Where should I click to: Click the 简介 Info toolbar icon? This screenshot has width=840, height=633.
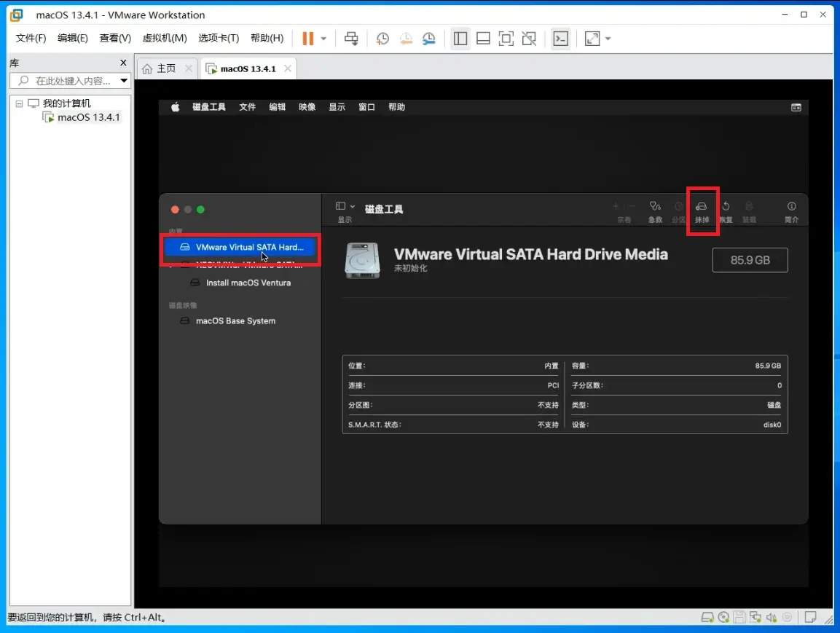click(x=791, y=211)
